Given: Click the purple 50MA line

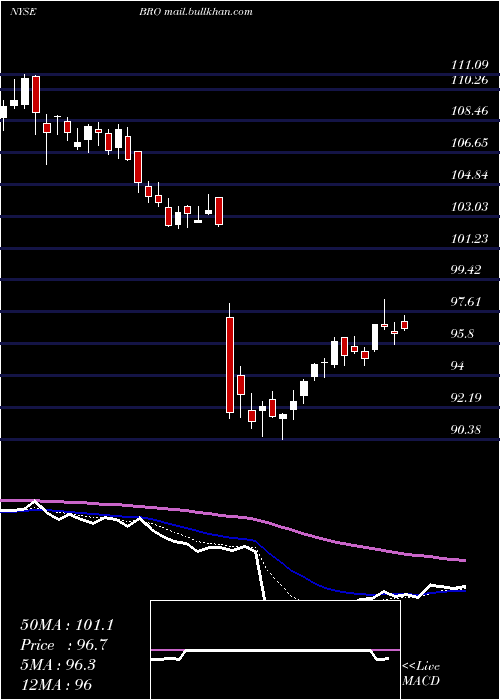Looking at the screenshot, I should (x=233, y=518).
